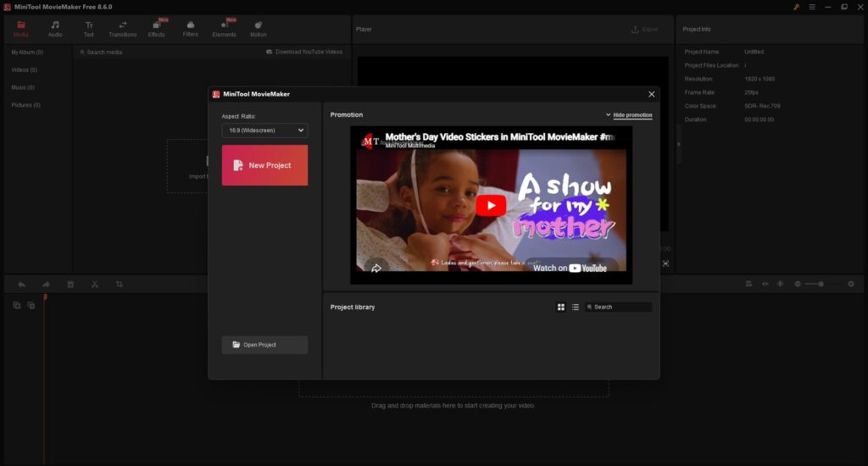868x466 pixels.
Task: Click the Export button in the Player
Action: pyautogui.click(x=645, y=30)
